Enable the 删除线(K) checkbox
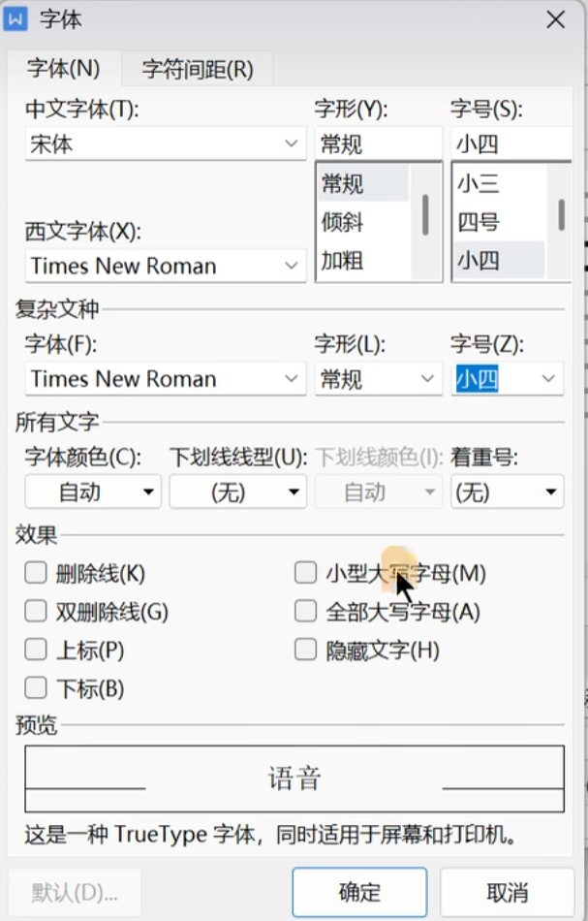 pyautogui.click(x=36, y=573)
